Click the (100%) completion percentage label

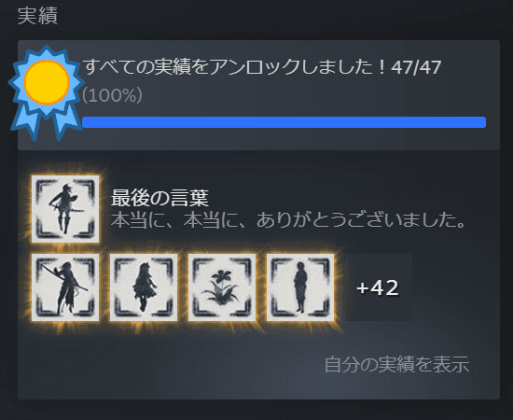112,95
